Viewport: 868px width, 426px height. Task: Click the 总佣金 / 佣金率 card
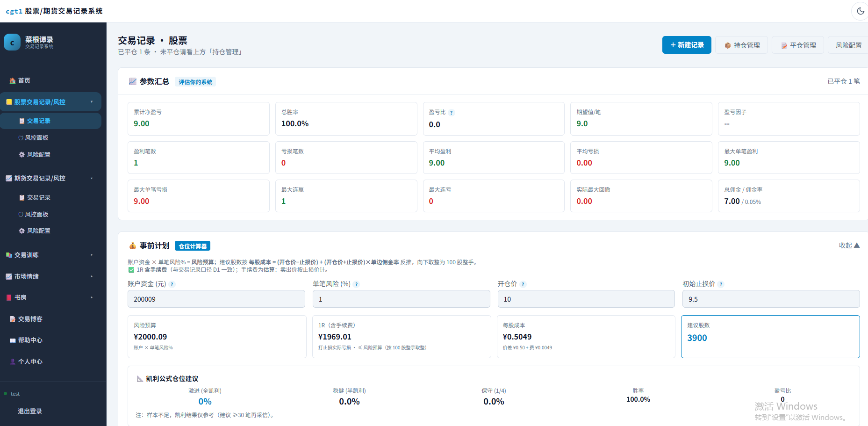[x=789, y=196]
